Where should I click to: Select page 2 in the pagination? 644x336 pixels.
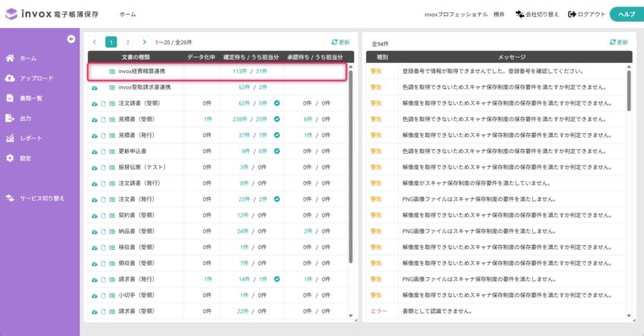(128, 42)
